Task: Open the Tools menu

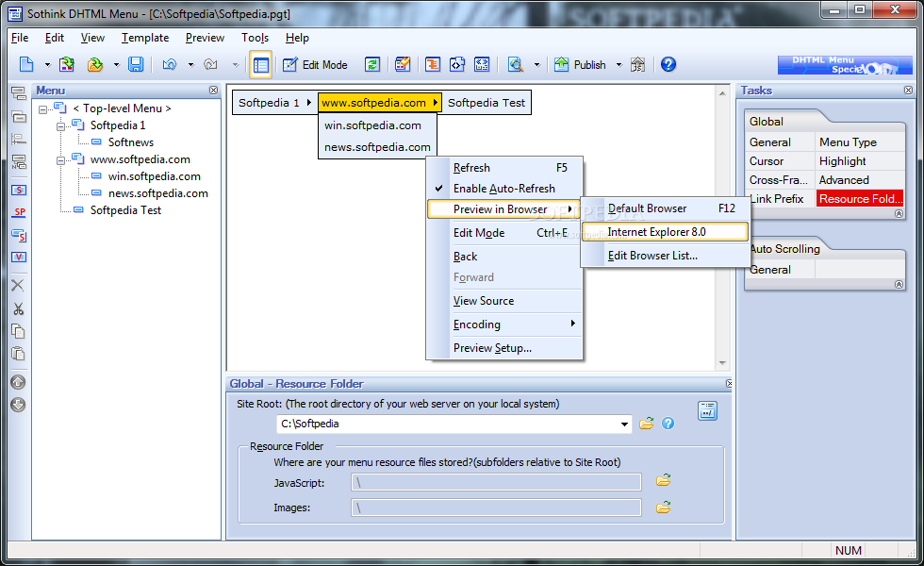Action: 255,38
